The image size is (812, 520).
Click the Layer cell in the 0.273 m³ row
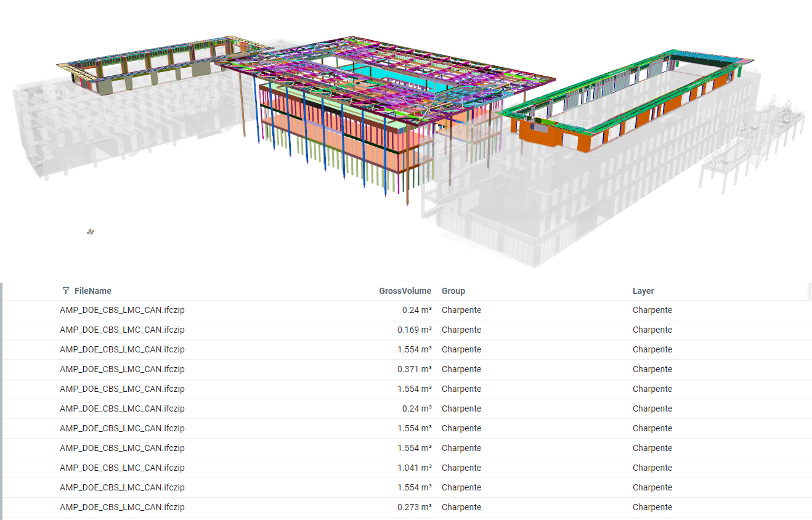[x=652, y=507]
